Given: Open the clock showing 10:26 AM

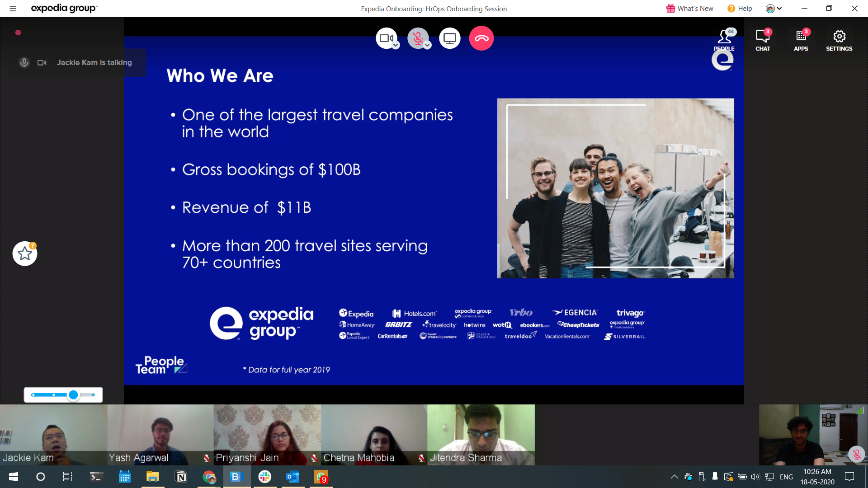Looking at the screenshot, I should coord(817,477).
